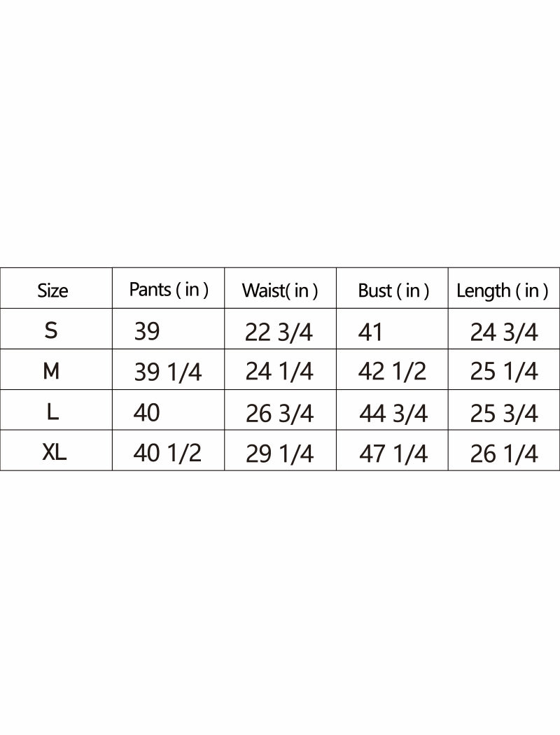Select the L size row label
This screenshot has height=735, width=560.
click(53, 412)
